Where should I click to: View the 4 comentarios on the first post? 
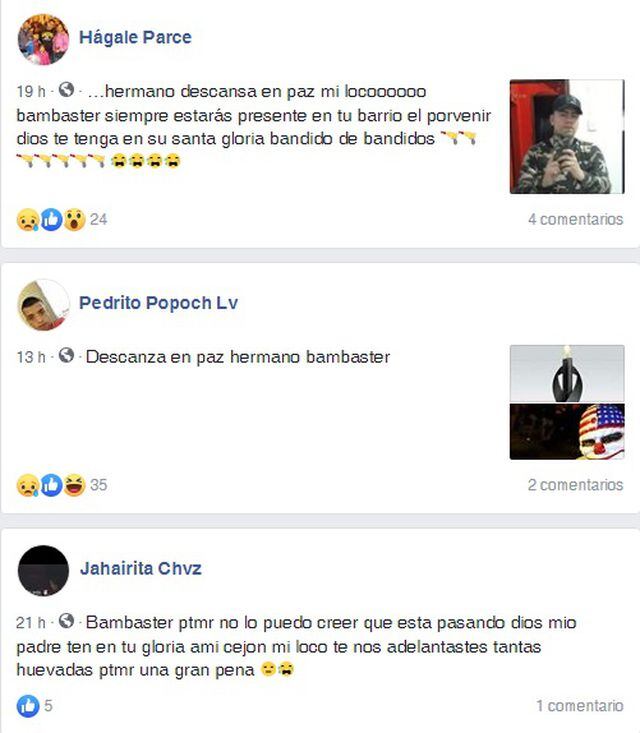click(x=575, y=219)
